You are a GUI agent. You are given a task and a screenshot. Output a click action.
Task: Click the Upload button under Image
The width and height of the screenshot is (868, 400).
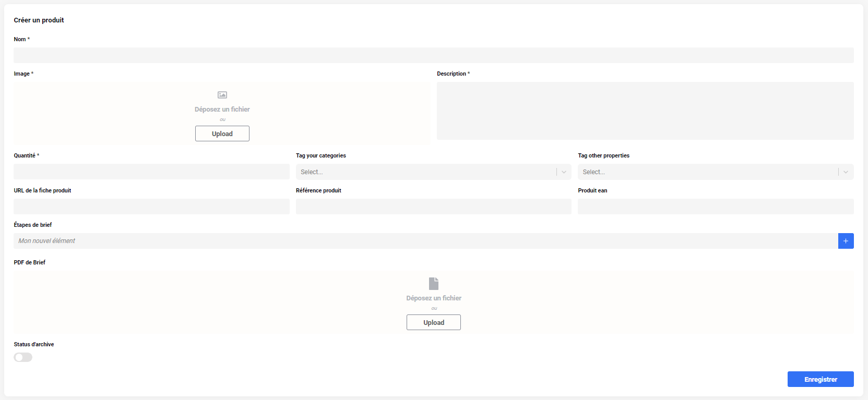(x=222, y=134)
